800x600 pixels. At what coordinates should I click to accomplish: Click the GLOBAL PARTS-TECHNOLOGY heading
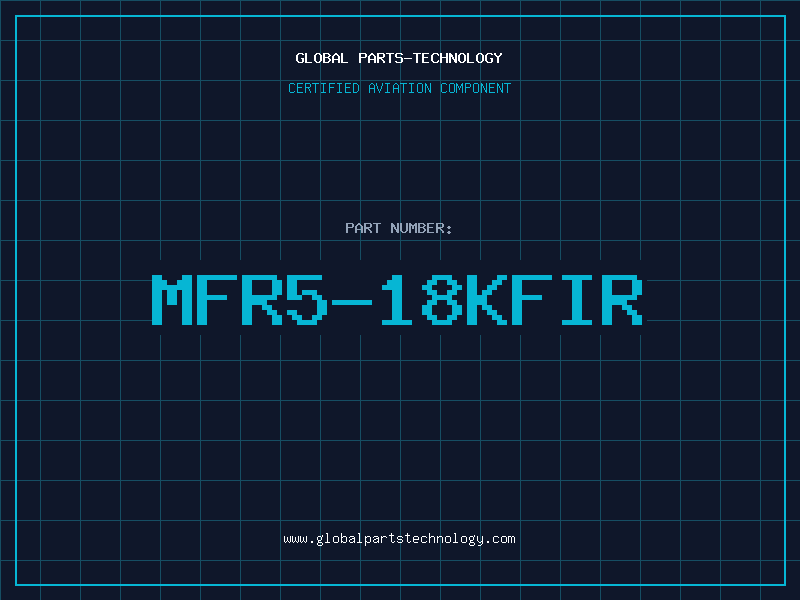pyautogui.click(x=399, y=58)
